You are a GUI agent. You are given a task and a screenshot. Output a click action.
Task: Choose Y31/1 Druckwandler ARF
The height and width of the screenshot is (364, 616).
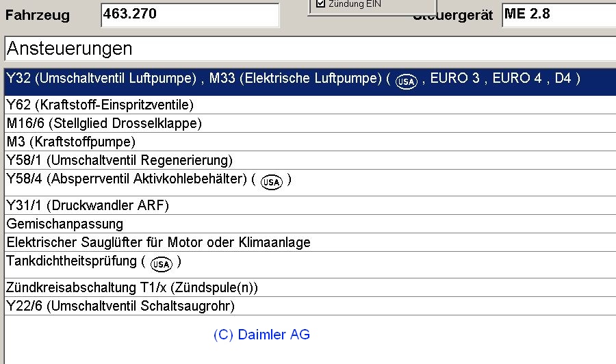click(x=88, y=205)
